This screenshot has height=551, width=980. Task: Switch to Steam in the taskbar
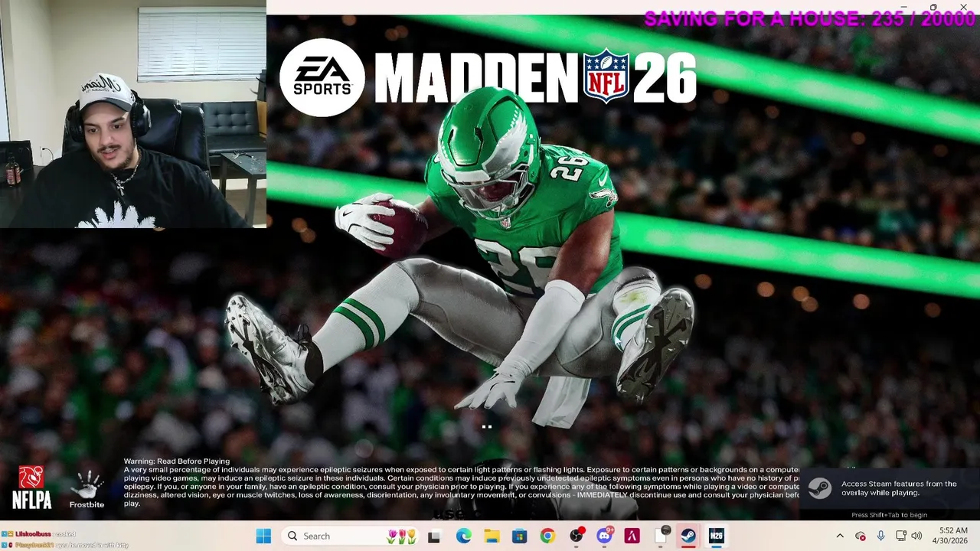point(688,536)
